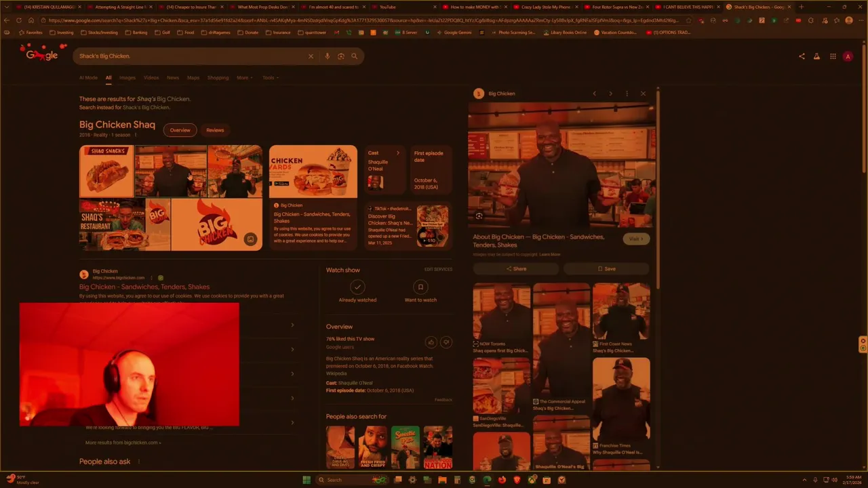Open the Windows Start menu

(x=307, y=480)
